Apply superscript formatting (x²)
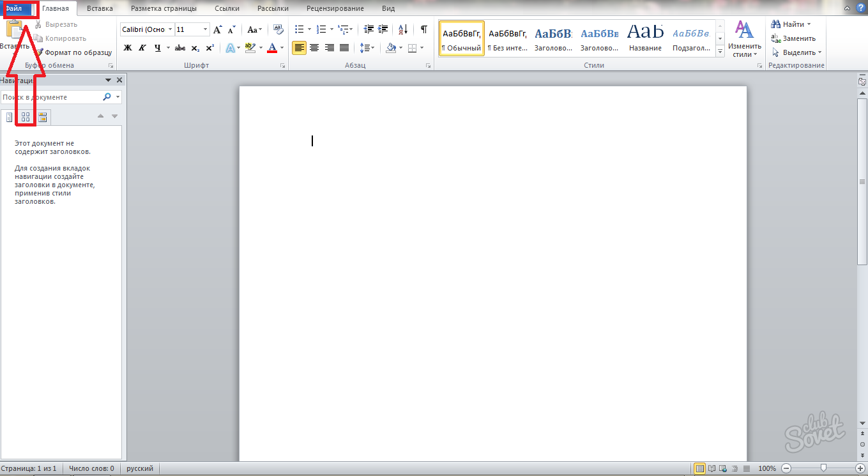 (209, 47)
